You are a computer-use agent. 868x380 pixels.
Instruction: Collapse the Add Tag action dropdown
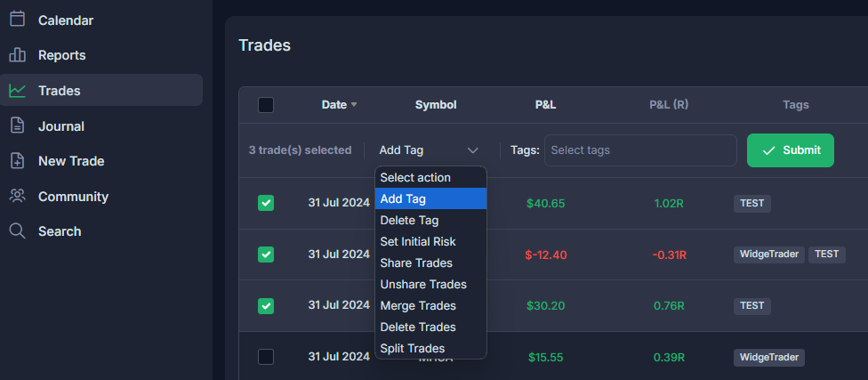pos(429,150)
